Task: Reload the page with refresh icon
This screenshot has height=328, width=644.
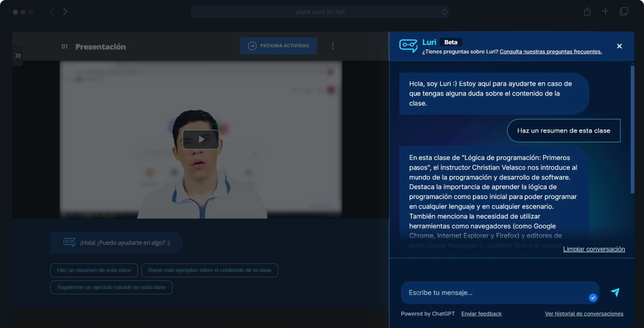Action: click(445, 12)
